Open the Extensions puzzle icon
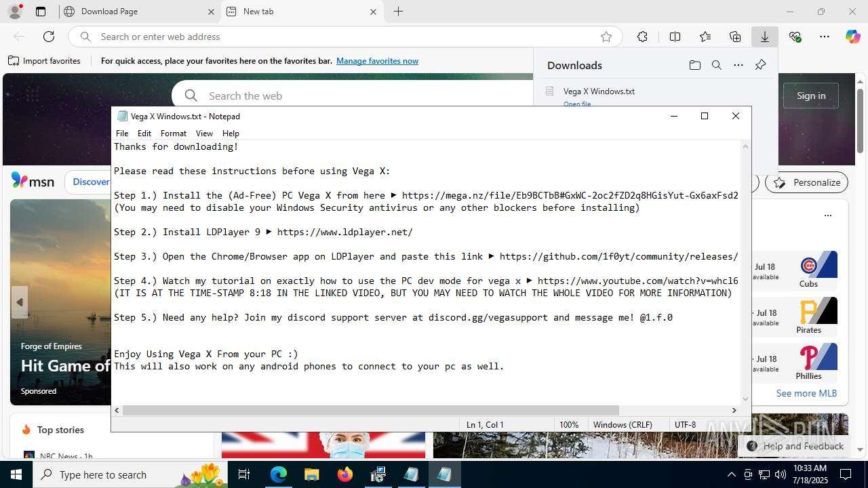 point(642,37)
